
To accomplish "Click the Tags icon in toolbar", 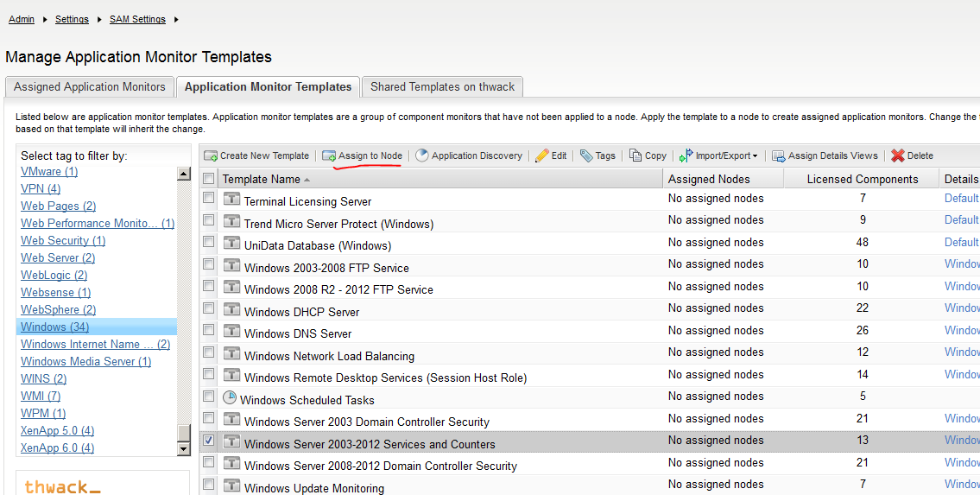I will (586, 155).
